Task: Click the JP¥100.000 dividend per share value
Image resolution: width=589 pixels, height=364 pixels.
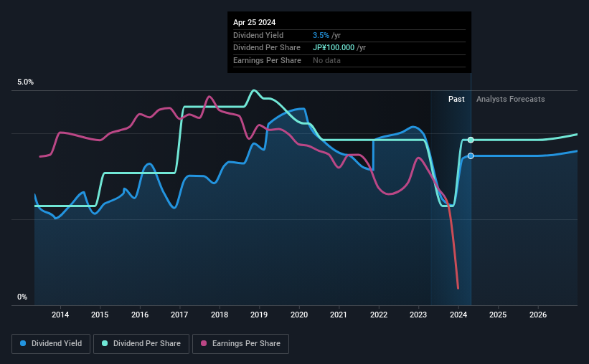Action: pos(334,48)
